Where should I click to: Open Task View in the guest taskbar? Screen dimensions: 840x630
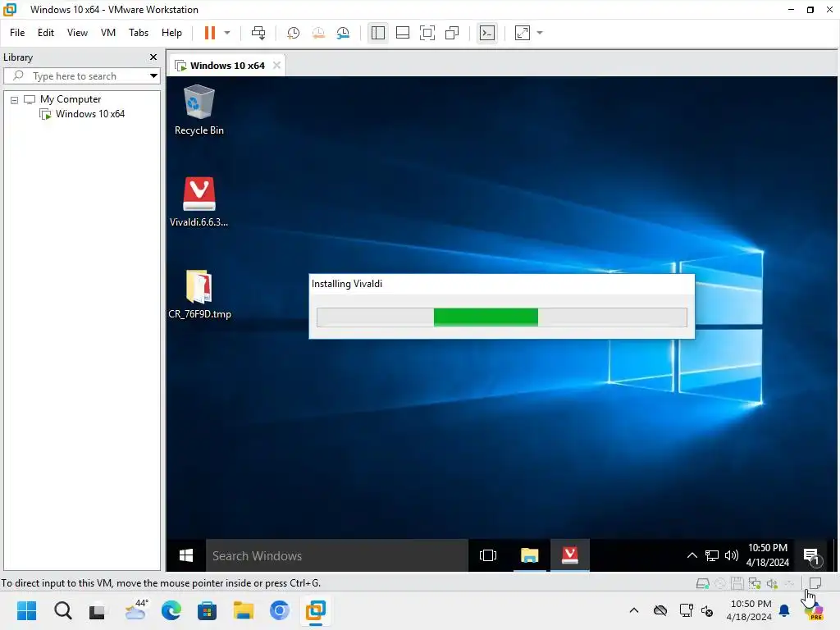click(x=487, y=555)
